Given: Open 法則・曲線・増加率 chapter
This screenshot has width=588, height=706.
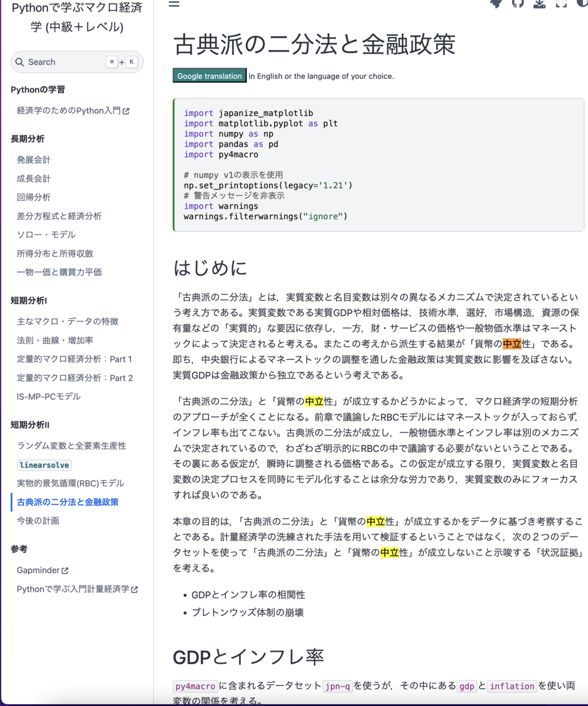Looking at the screenshot, I should (55, 340).
